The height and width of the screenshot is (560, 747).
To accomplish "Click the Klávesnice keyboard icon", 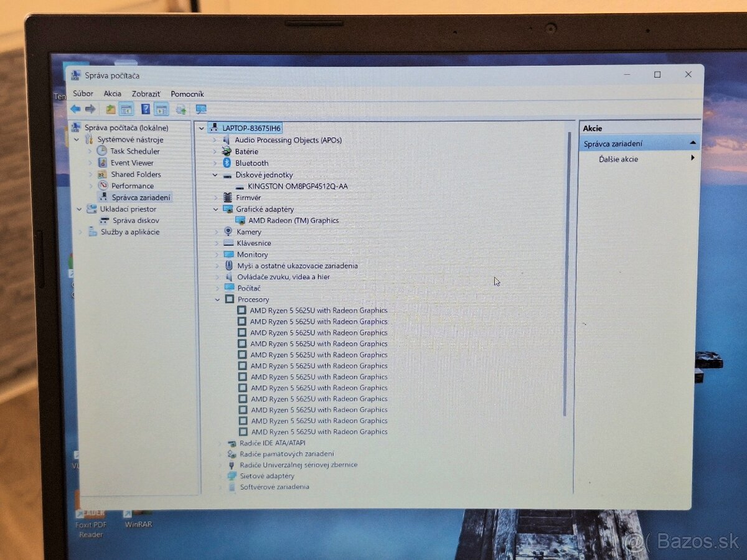I will tap(228, 243).
